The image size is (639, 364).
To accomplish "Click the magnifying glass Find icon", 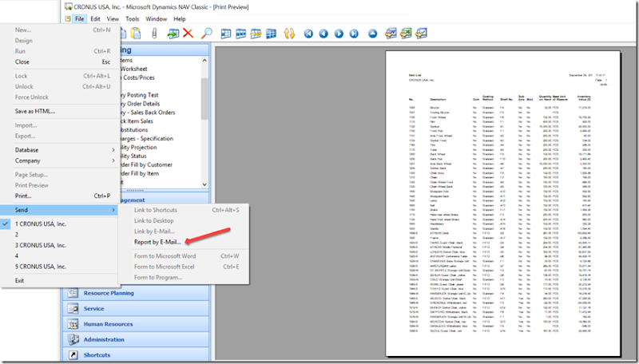I will coord(207,34).
